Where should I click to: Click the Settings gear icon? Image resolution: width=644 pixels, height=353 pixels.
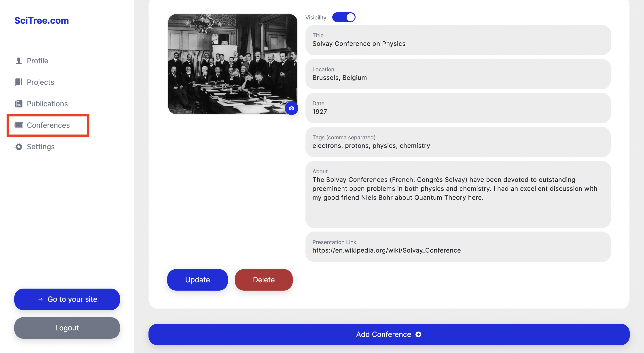(18, 147)
